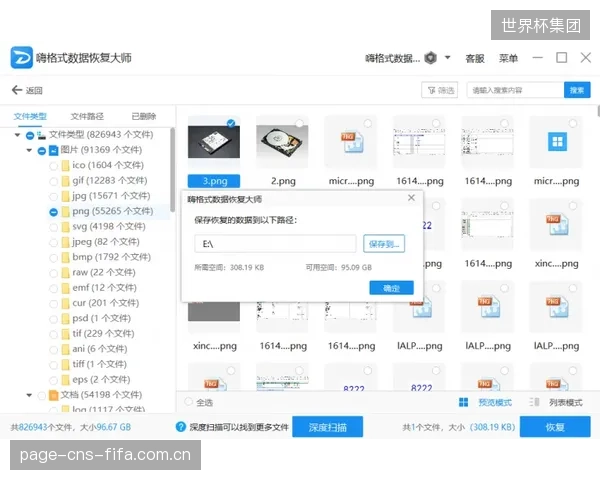The height and width of the screenshot is (480, 600).
Task: Click the jpeg folder icon
Action: 66,242
